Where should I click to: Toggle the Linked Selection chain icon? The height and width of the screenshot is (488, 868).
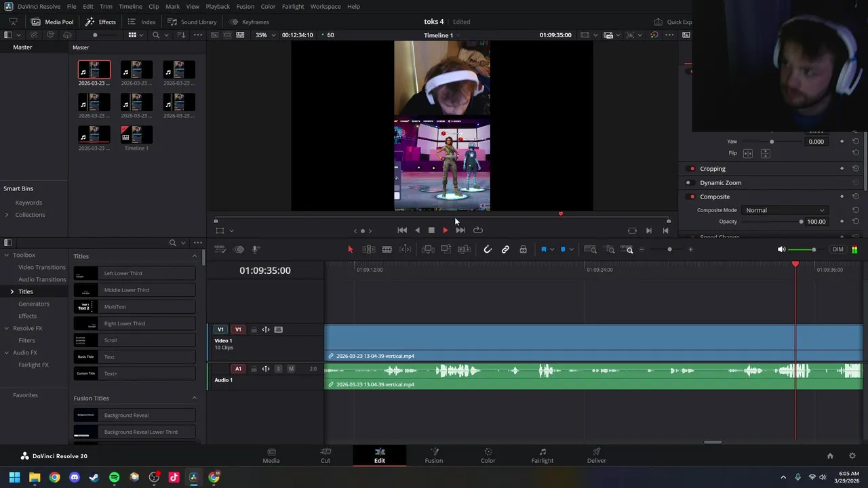(x=505, y=249)
